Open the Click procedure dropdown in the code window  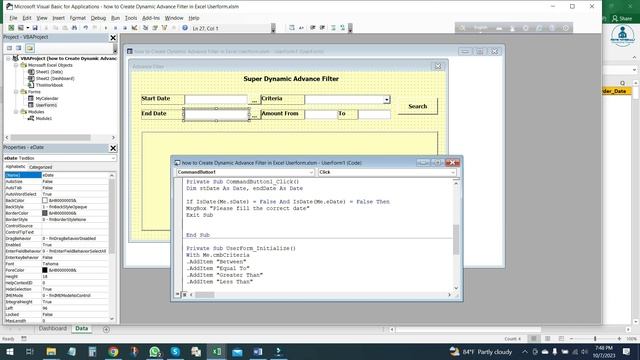click(453, 172)
